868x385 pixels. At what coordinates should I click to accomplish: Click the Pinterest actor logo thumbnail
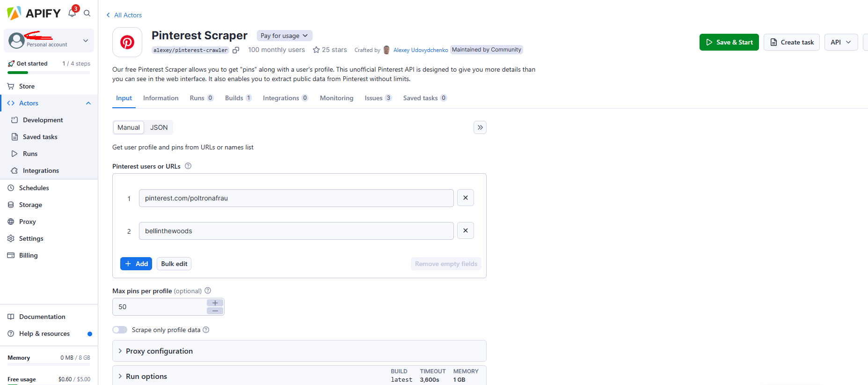point(127,42)
